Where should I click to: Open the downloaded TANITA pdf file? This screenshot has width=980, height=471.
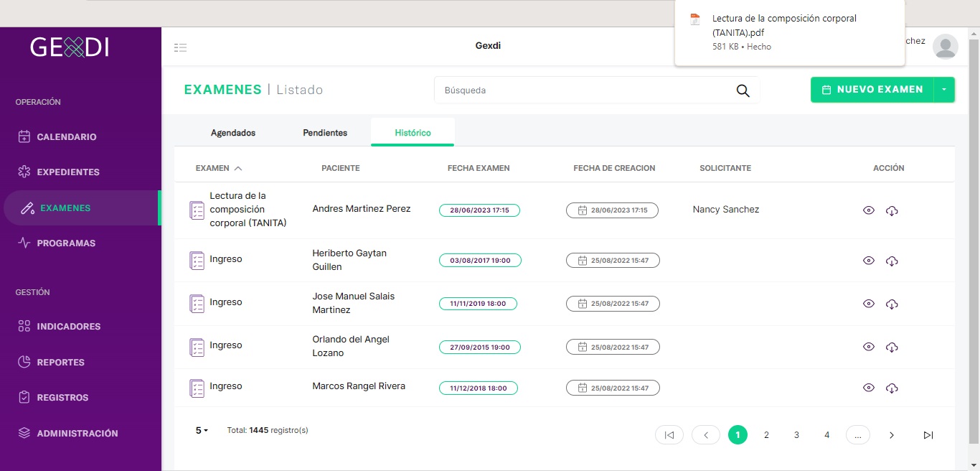[789, 32]
